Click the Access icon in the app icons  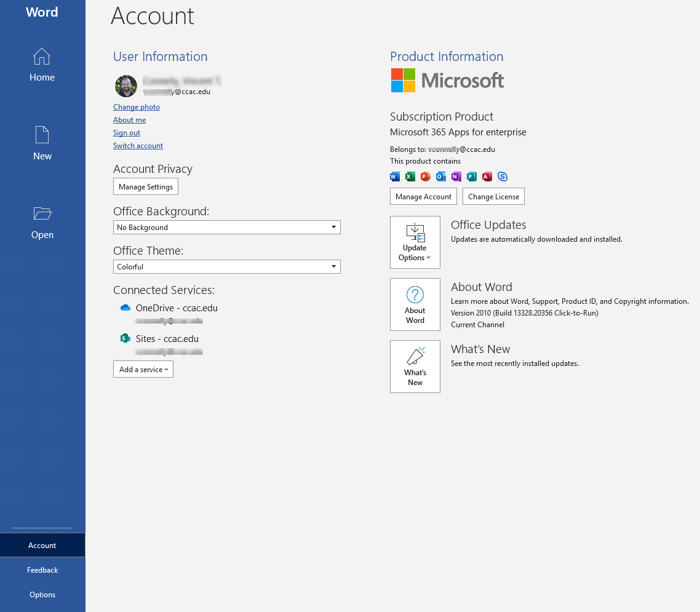pos(487,177)
